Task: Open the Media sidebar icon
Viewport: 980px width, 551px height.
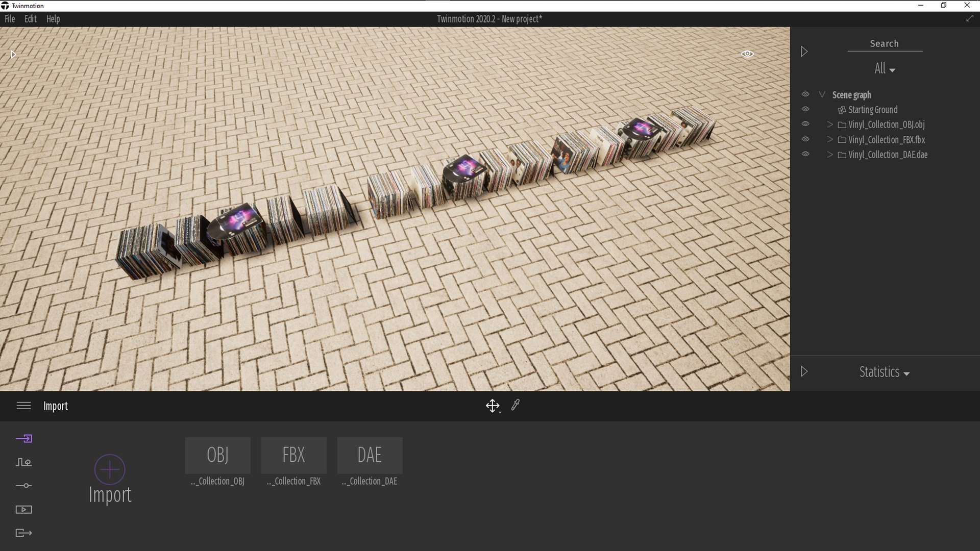Action: [24, 510]
